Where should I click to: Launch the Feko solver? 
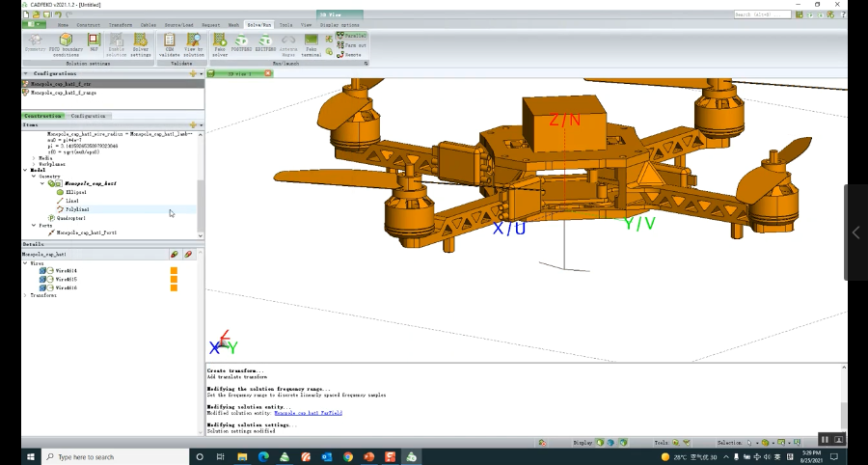[x=220, y=44]
